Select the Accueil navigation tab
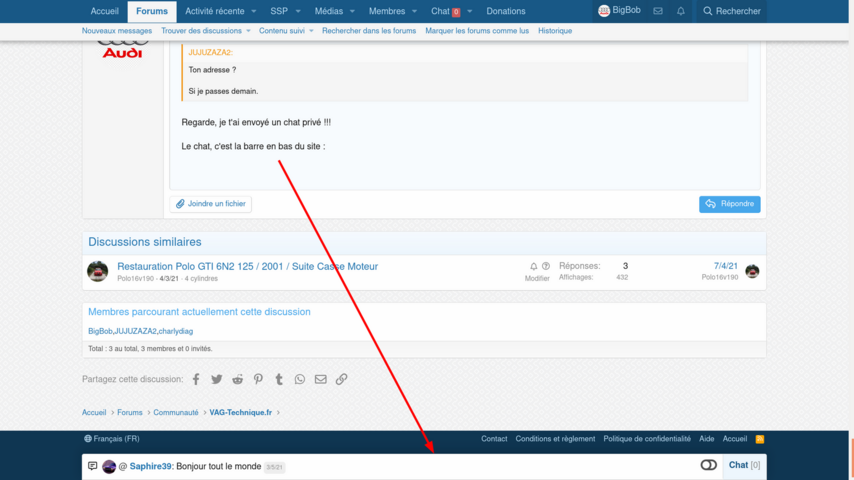The image size is (854, 480). click(104, 11)
